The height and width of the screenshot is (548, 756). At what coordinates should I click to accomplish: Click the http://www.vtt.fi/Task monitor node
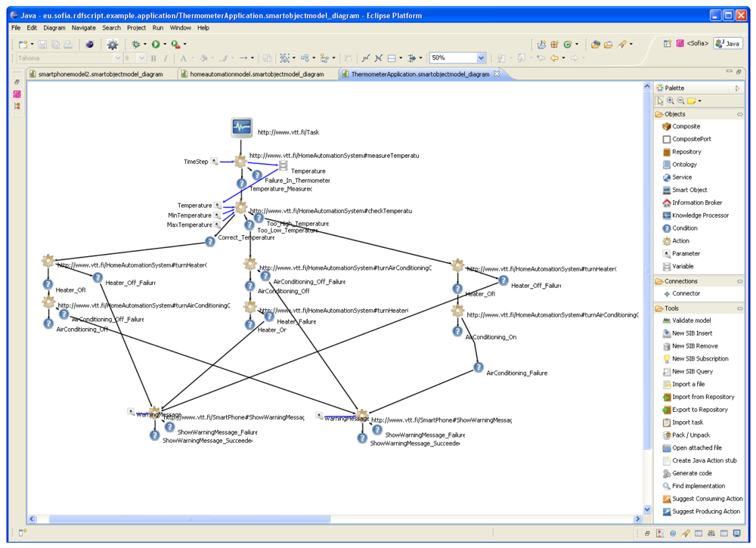click(242, 128)
